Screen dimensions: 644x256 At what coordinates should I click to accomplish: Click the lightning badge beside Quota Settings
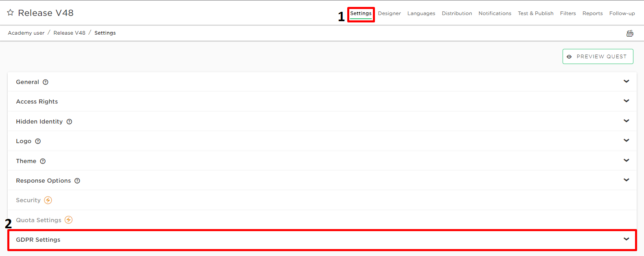[68, 220]
